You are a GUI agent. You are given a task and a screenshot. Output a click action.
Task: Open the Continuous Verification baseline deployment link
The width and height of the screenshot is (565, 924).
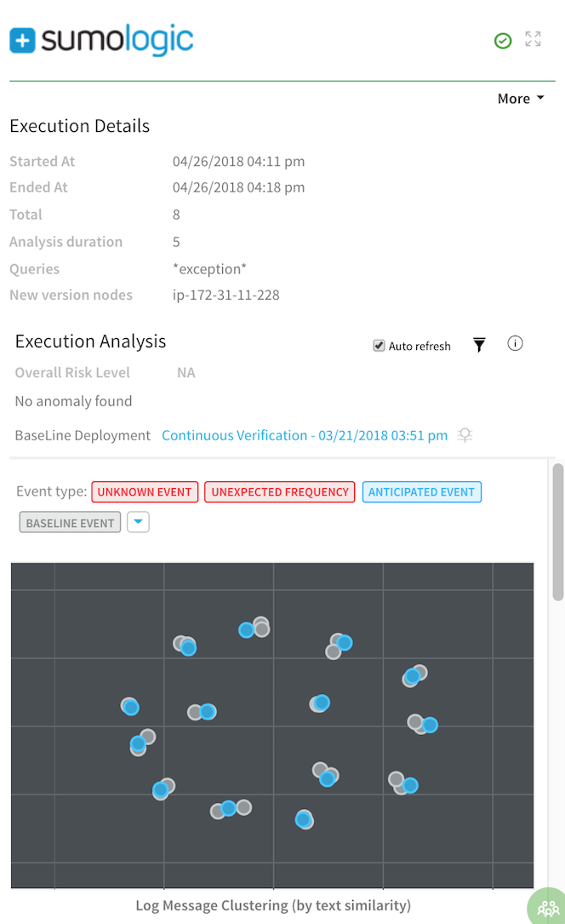(305, 435)
